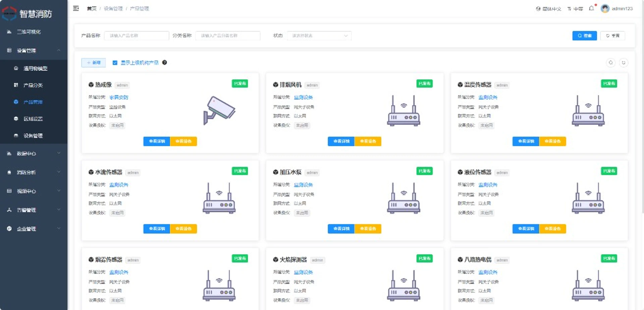Expand the 视频中心 menu
Image resolution: width=644 pixels, height=310 pixels.
[34, 191]
